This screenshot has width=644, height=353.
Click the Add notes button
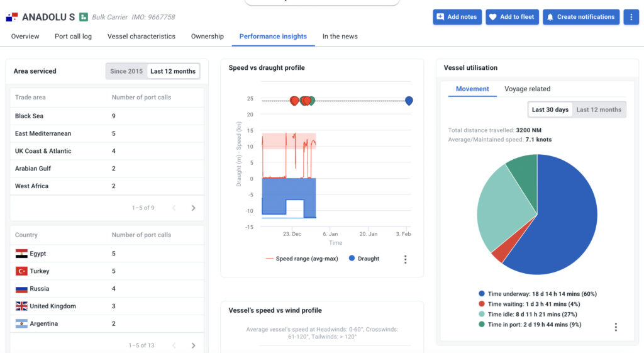(x=457, y=17)
